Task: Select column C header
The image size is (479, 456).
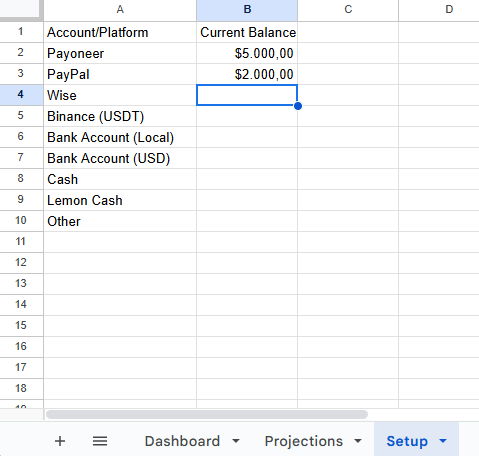Action: 348,10
